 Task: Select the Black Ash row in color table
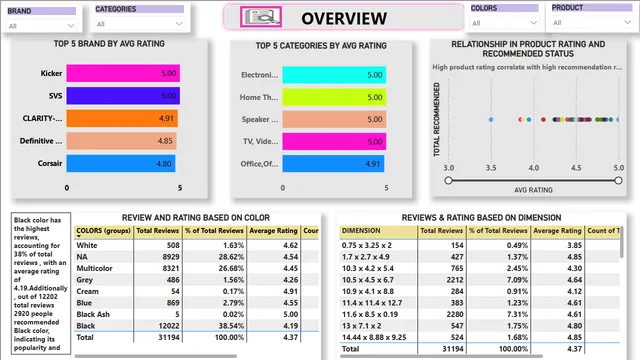click(x=196, y=314)
